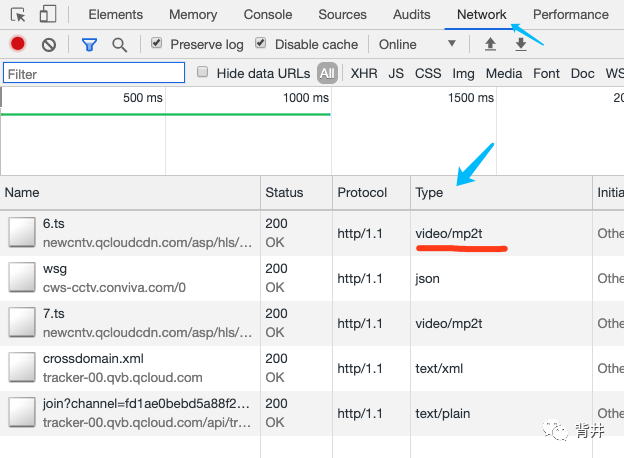This screenshot has width=624, height=458.
Task: Open the Console tab
Action: point(268,15)
